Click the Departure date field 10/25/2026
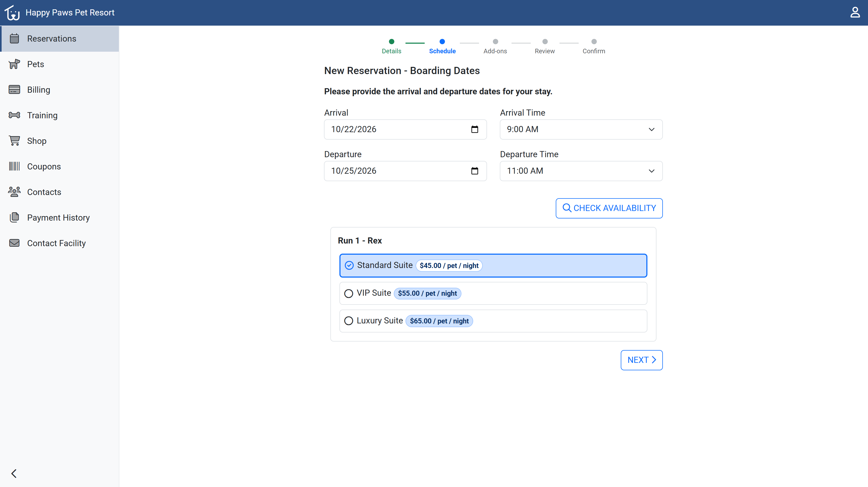This screenshot has height=487, width=868. (x=405, y=171)
